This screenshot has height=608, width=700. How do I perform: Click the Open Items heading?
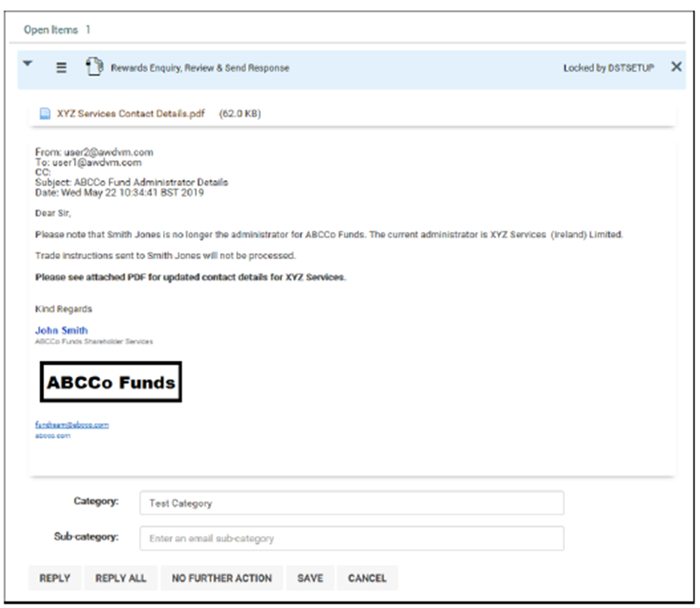50,30
